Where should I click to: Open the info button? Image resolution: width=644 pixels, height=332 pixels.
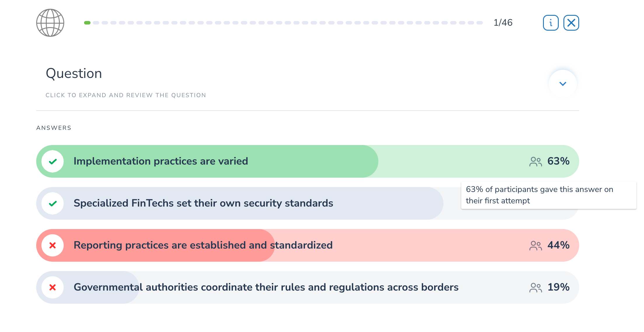tap(551, 23)
